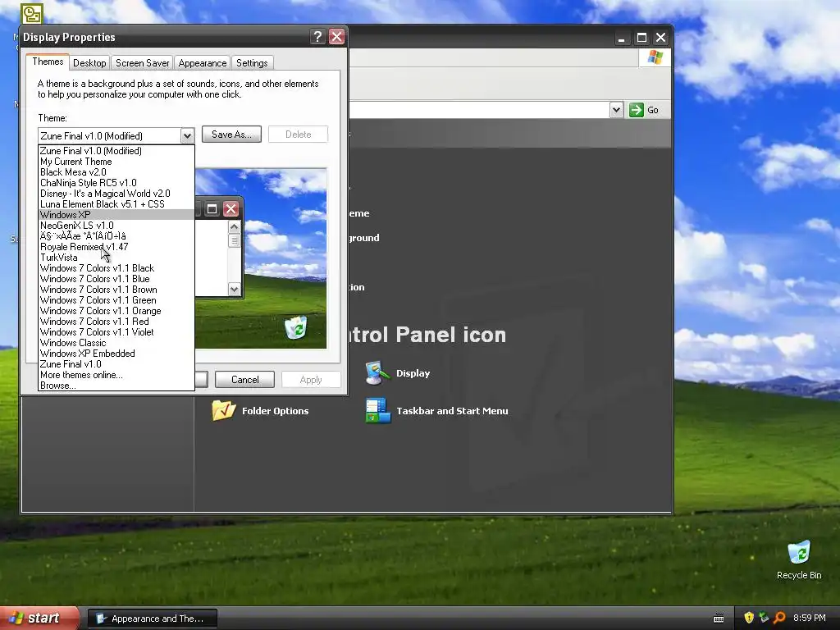Click the desktop icon at top-left corner
Image resolution: width=840 pixels, height=630 pixels.
[x=32, y=14]
